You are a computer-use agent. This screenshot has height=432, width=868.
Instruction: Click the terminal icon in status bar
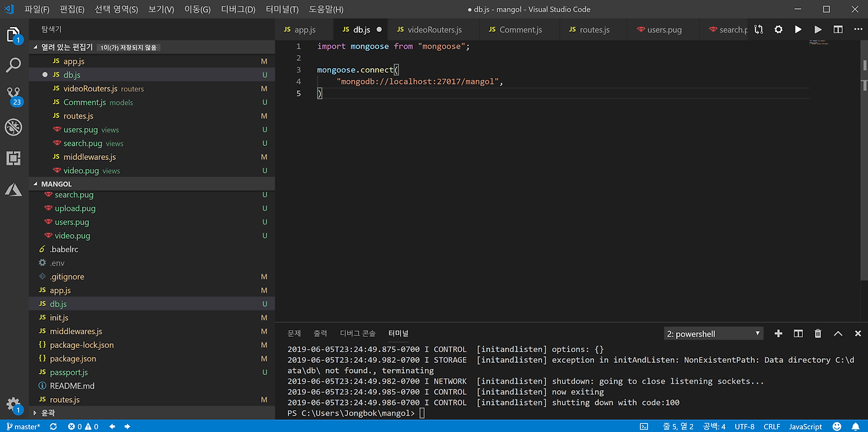pyautogui.click(x=644, y=427)
